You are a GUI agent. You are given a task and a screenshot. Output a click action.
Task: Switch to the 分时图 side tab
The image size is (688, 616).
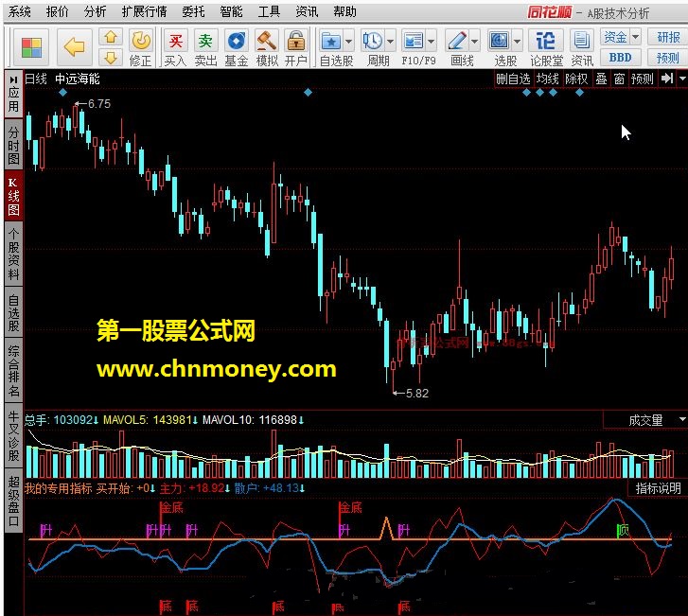(x=13, y=145)
